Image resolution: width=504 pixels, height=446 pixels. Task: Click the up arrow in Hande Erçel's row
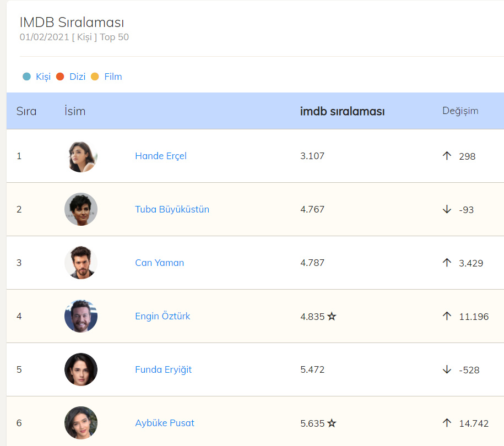point(447,156)
